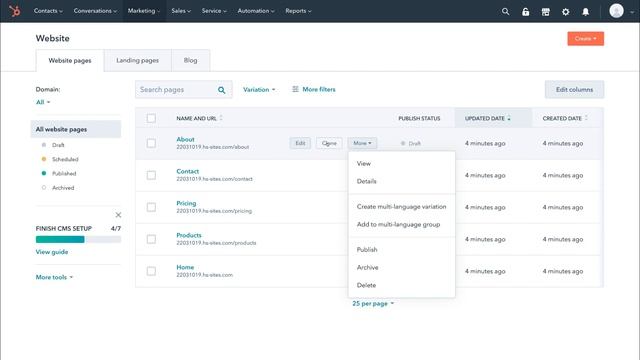Screen dimensions: 640x360
Task: Sort by Name and URL column arrows
Action: (x=221, y=118)
